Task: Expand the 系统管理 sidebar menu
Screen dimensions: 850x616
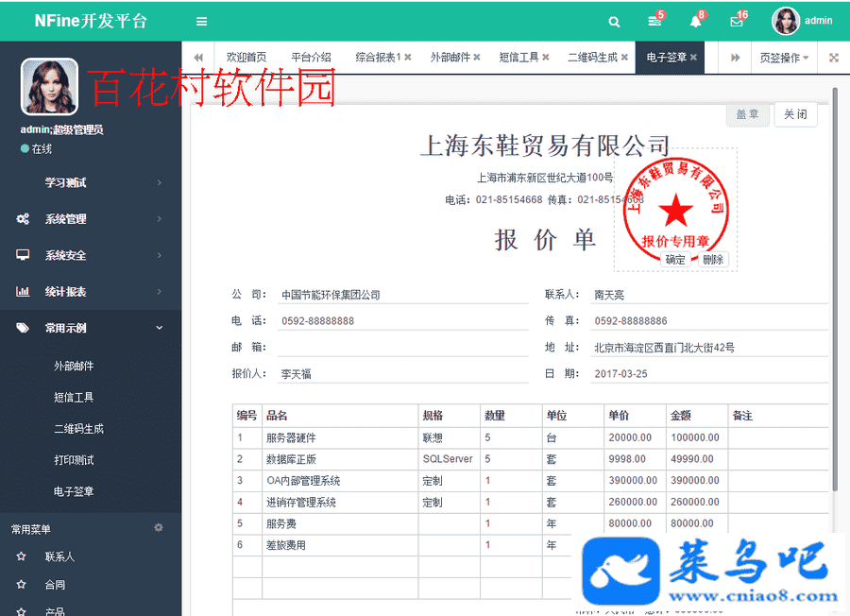Action: (x=90, y=219)
